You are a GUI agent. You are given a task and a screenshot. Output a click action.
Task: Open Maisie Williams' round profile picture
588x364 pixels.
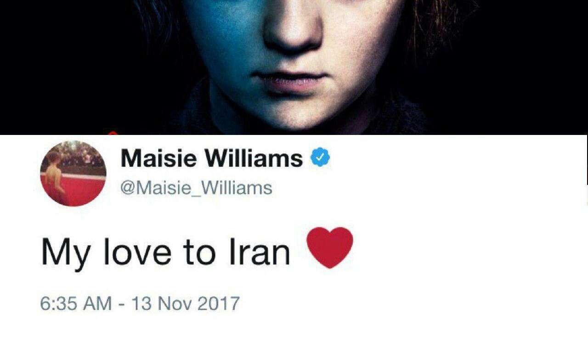[x=73, y=173]
